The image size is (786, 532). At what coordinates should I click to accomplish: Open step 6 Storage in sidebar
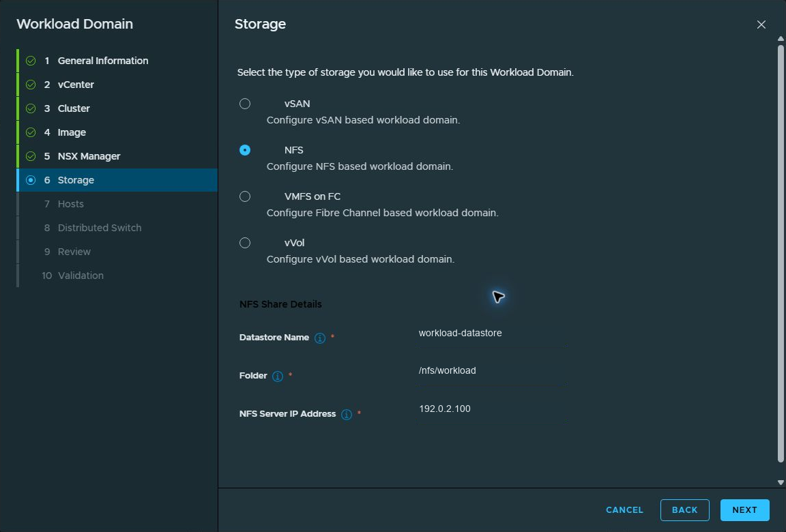118,180
